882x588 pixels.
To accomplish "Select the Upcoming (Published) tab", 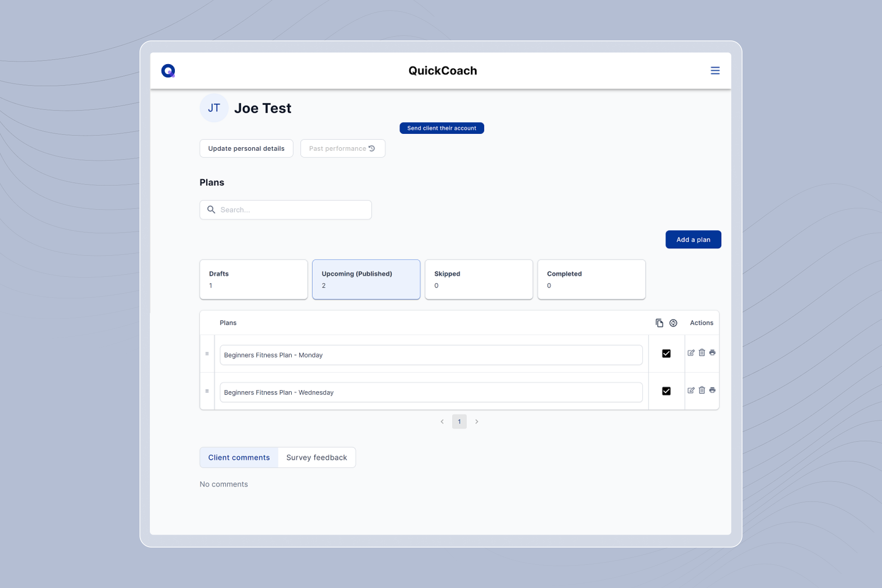I will [x=366, y=279].
